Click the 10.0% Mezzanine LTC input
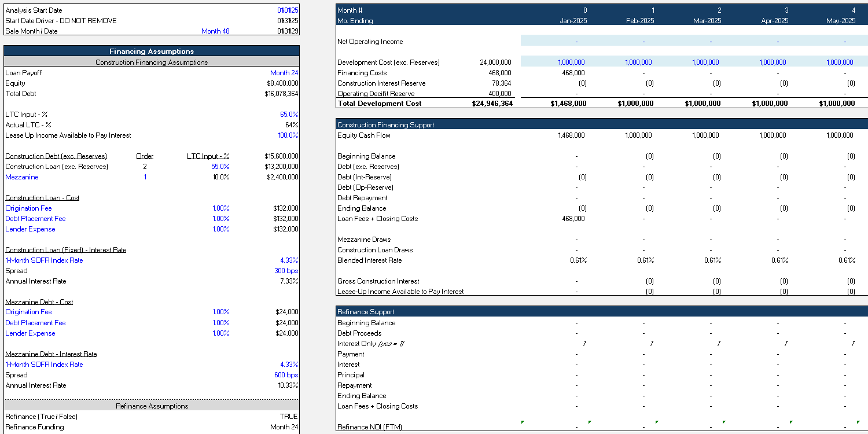 click(x=221, y=177)
